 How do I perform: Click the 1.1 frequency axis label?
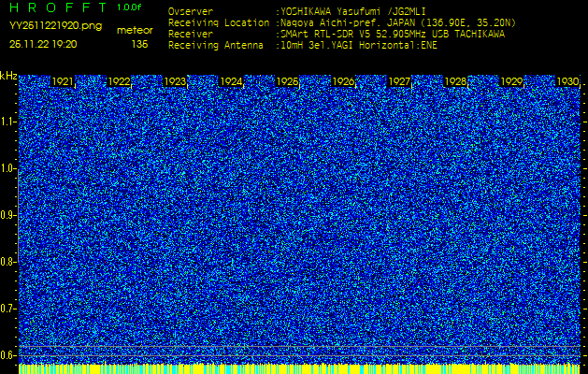(7, 122)
